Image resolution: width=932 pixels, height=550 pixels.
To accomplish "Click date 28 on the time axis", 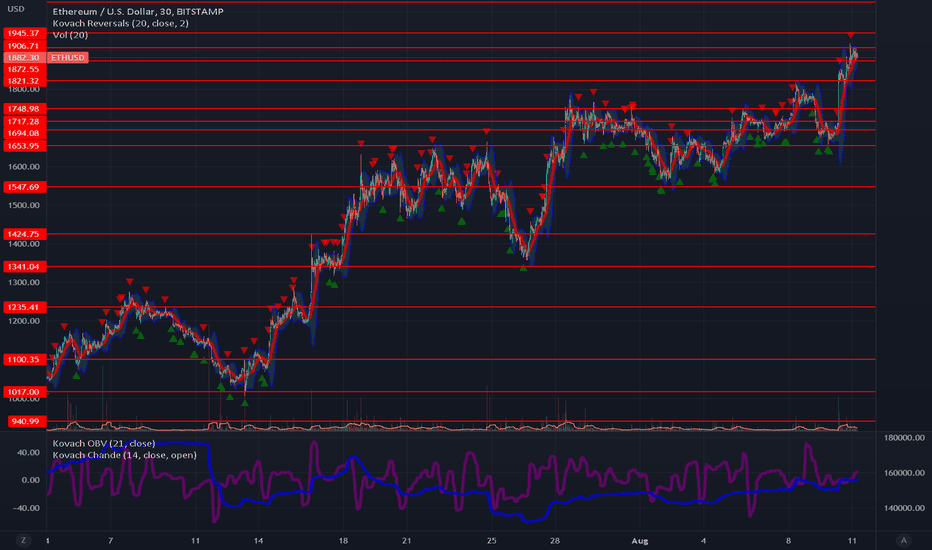I will click(x=555, y=540).
